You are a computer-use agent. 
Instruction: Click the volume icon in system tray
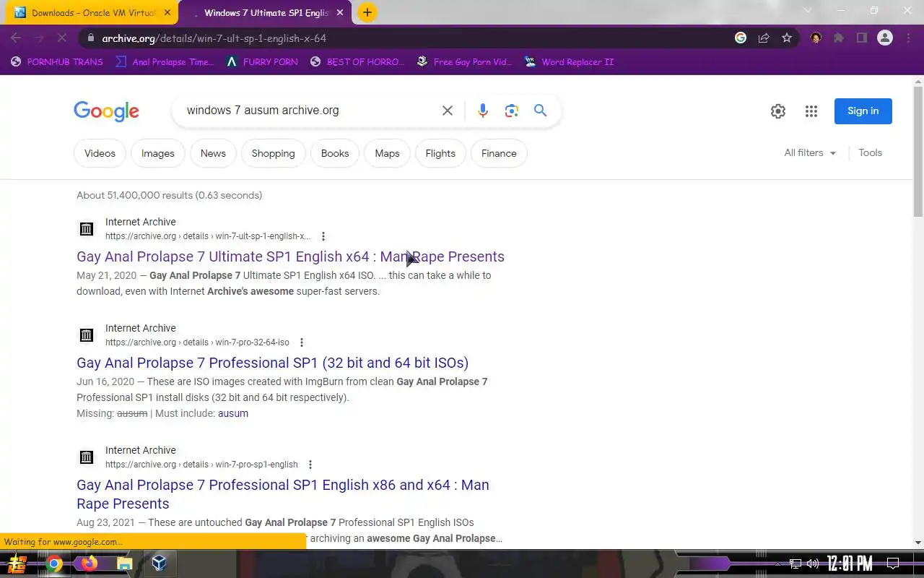click(x=813, y=564)
